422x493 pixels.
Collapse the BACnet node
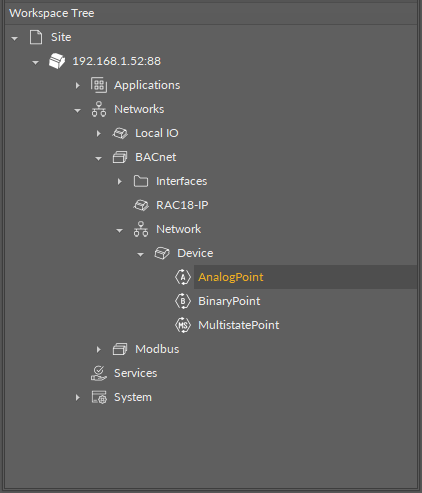pos(98,158)
